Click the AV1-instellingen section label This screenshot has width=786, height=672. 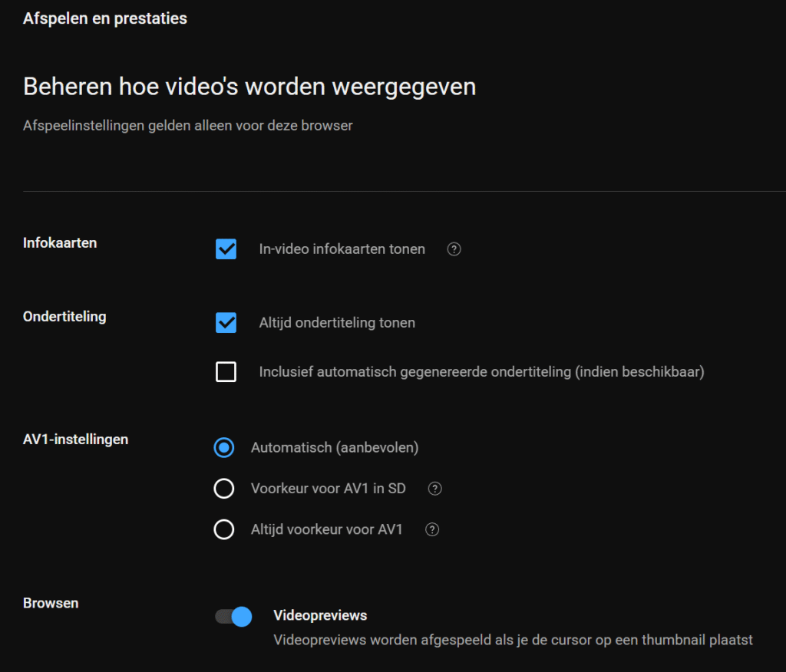click(76, 440)
